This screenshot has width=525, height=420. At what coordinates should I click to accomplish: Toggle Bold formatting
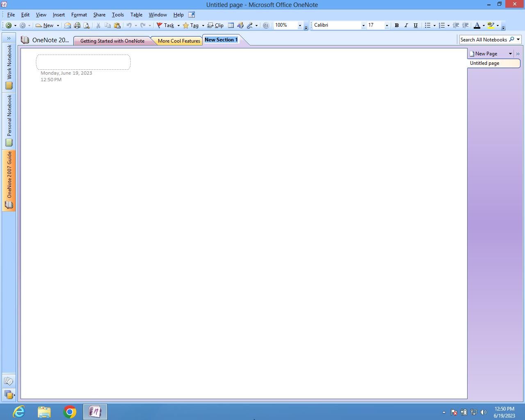click(x=397, y=25)
